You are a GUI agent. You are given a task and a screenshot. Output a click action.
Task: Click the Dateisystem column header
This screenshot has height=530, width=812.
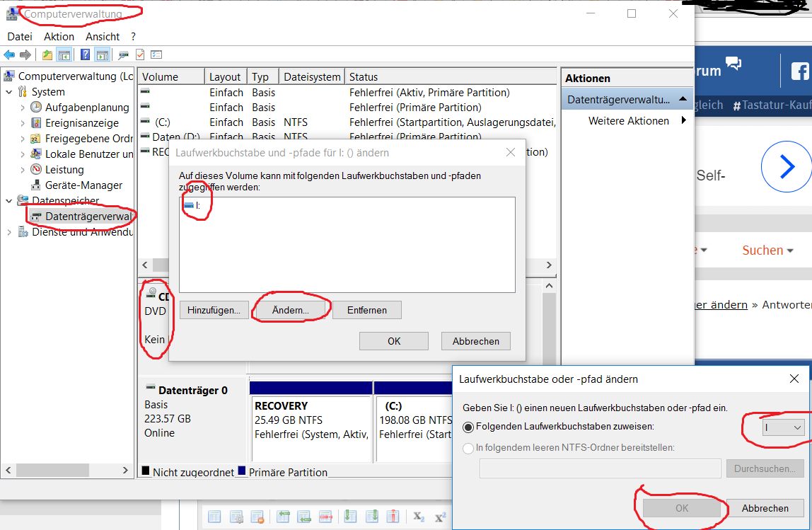point(312,76)
